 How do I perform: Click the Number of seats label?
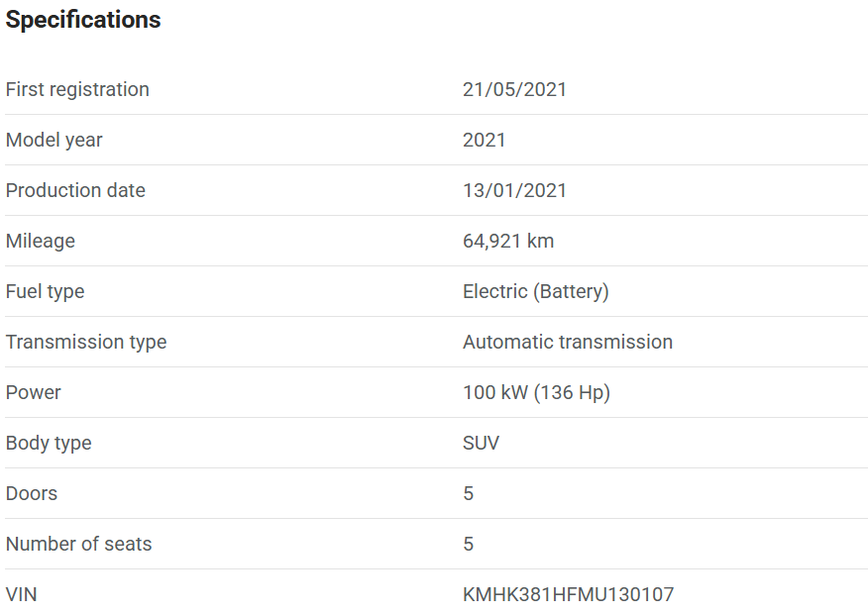tap(79, 544)
